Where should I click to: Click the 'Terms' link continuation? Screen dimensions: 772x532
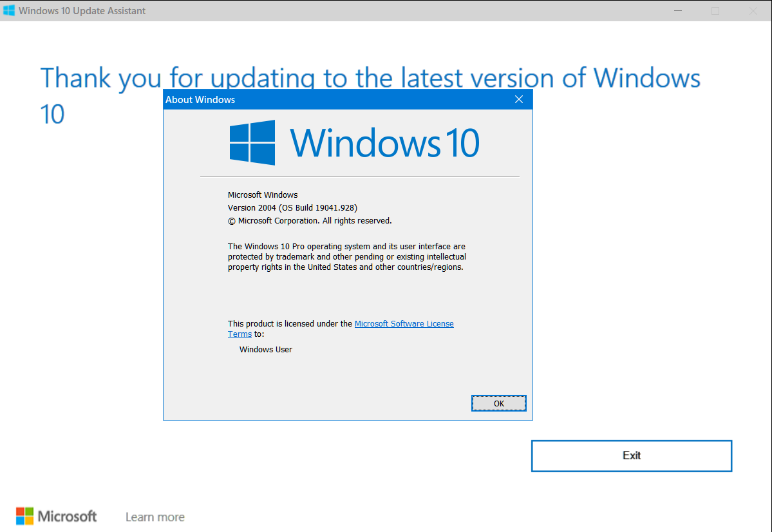click(240, 334)
